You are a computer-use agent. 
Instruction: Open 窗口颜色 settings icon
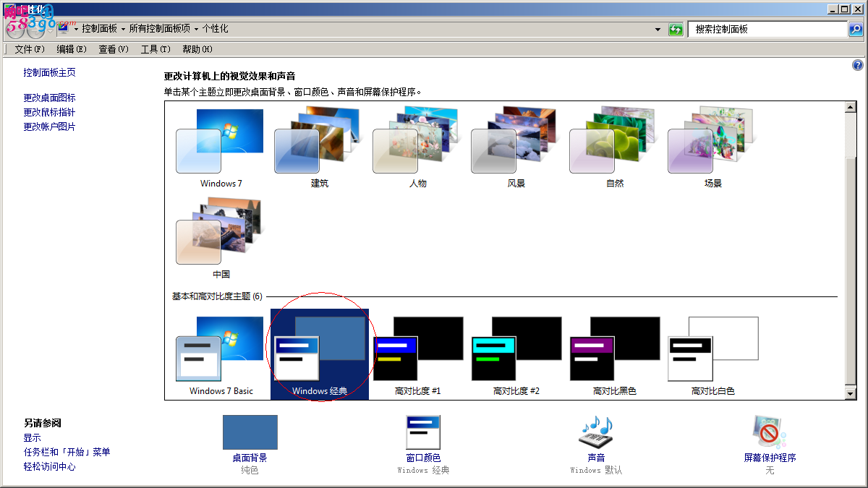click(423, 432)
